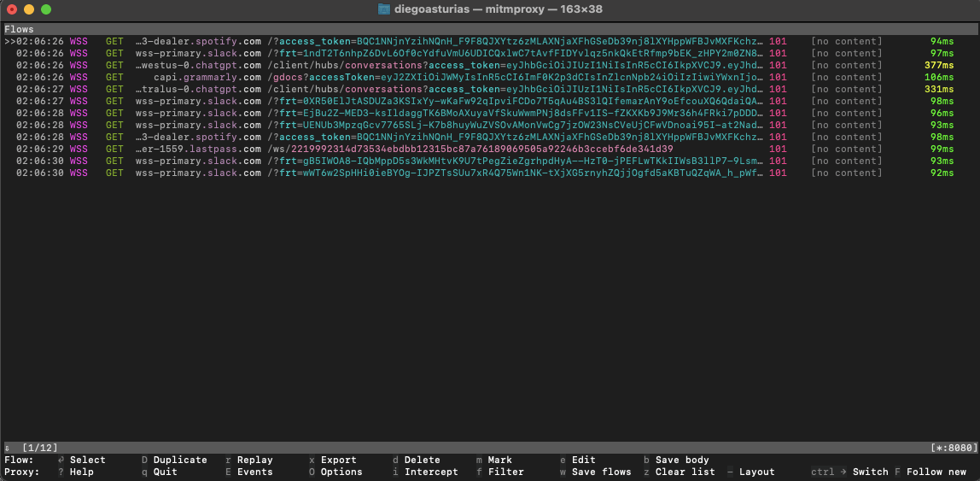This screenshot has width=980, height=481.
Task: Click the Select shortcut in the key bar
Action: click(x=87, y=460)
